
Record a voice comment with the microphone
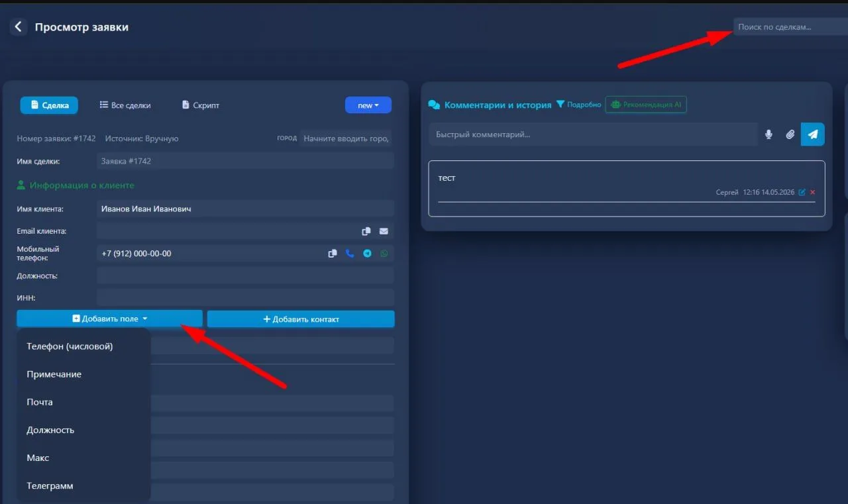pyautogui.click(x=768, y=134)
